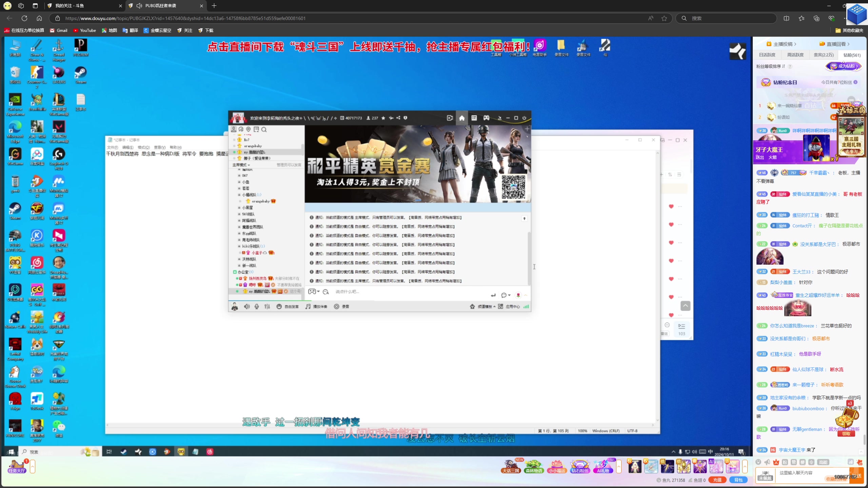Open the new tab plus button
The image size is (868, 488).
214,6
